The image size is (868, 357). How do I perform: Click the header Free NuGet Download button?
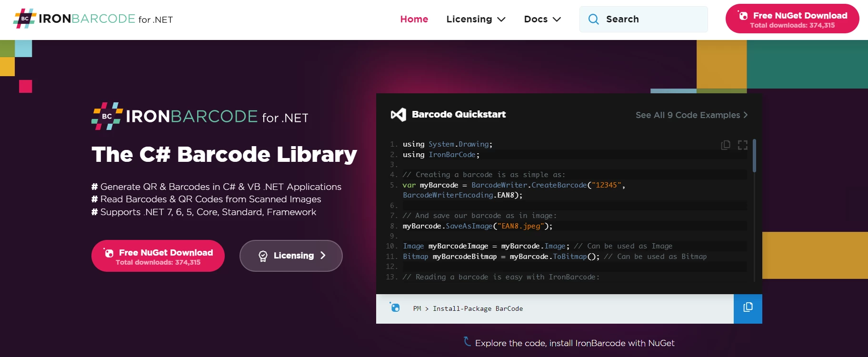pos(792,19)
